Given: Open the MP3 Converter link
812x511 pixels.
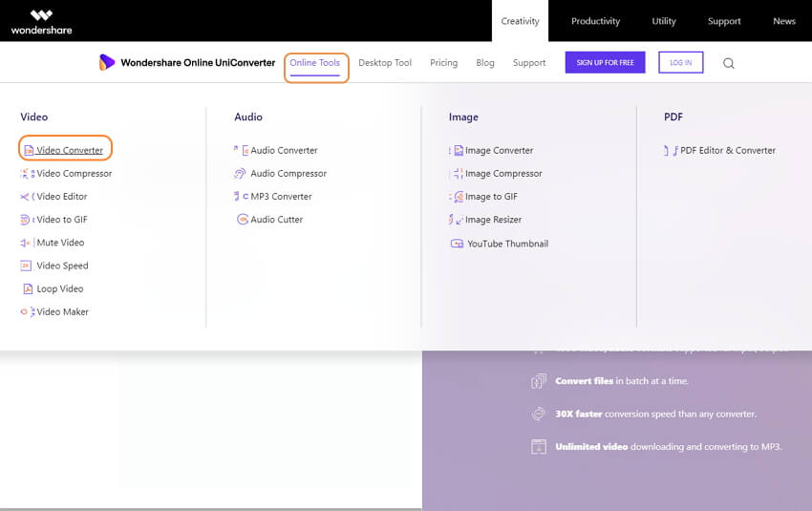Looking at the screenshot, I should tap(281, 196).
